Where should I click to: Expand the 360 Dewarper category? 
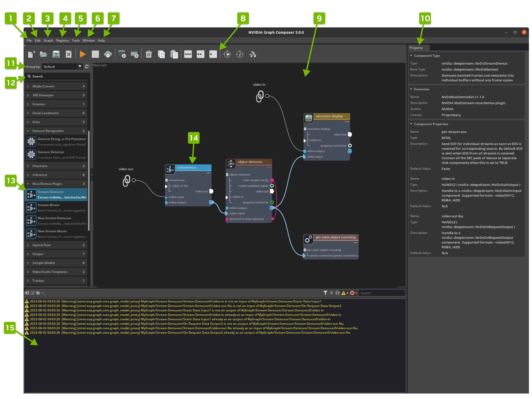[x=56, y=95]
